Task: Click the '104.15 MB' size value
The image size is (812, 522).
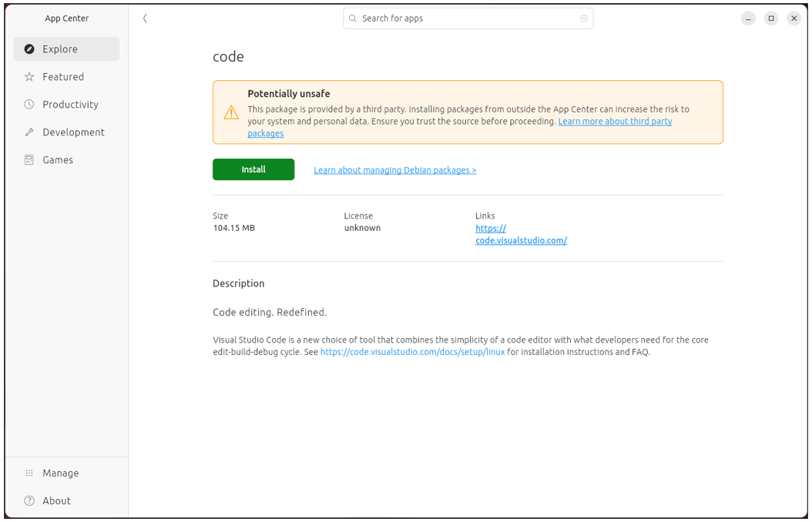Action: point(234,228)
